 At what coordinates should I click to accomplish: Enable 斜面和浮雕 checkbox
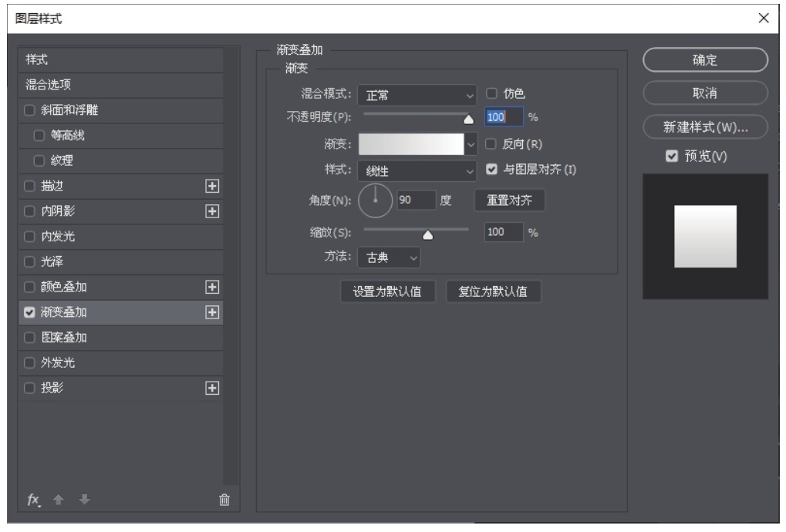[x=29, y=110]
